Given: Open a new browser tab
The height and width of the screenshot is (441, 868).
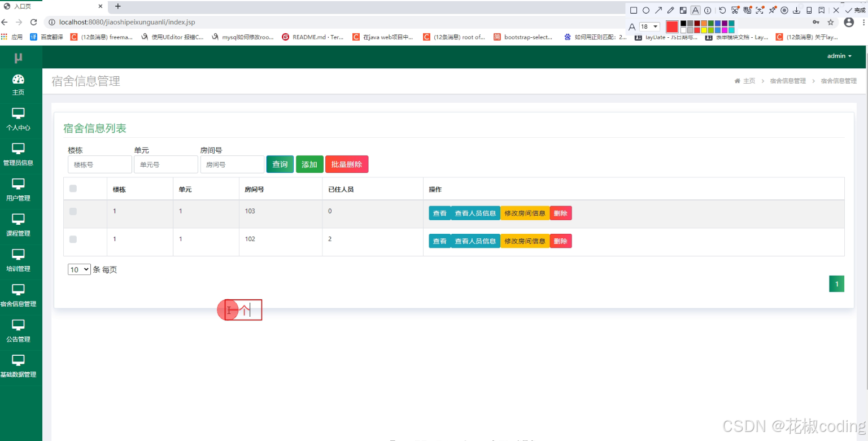Looking at the screenshot, I should (117, 6).
